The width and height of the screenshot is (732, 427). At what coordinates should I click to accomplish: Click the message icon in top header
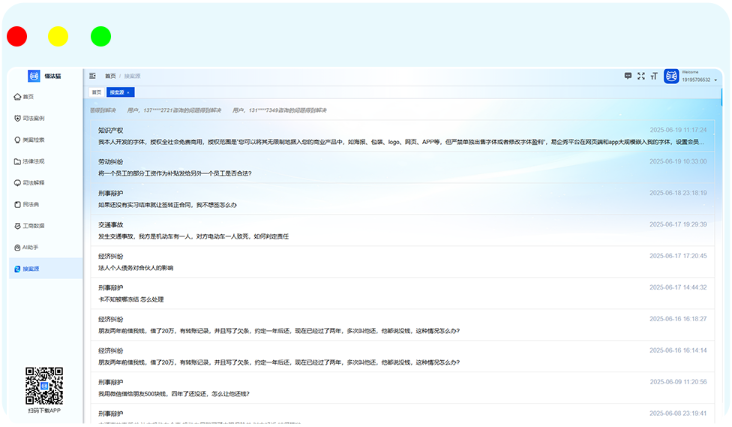[x=628, y=76]
